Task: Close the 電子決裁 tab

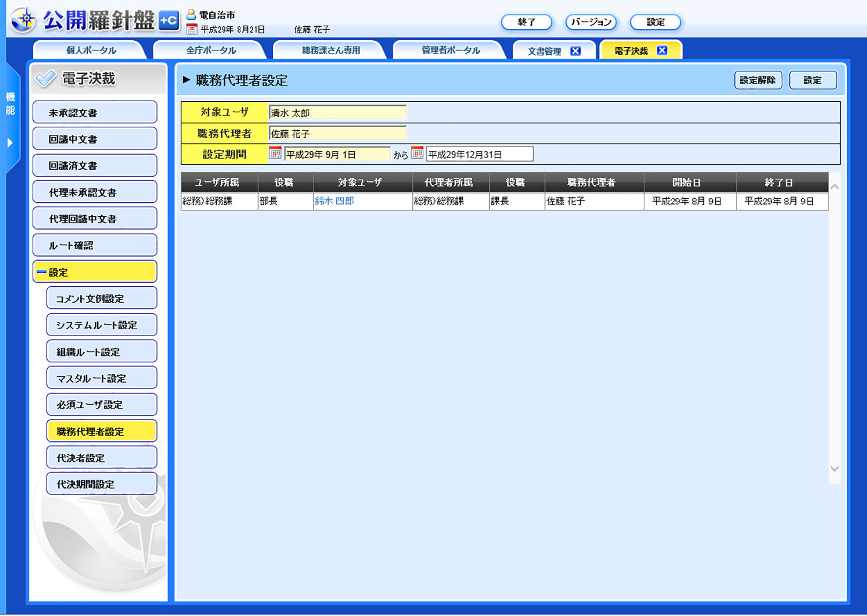Action: (662, 50)
